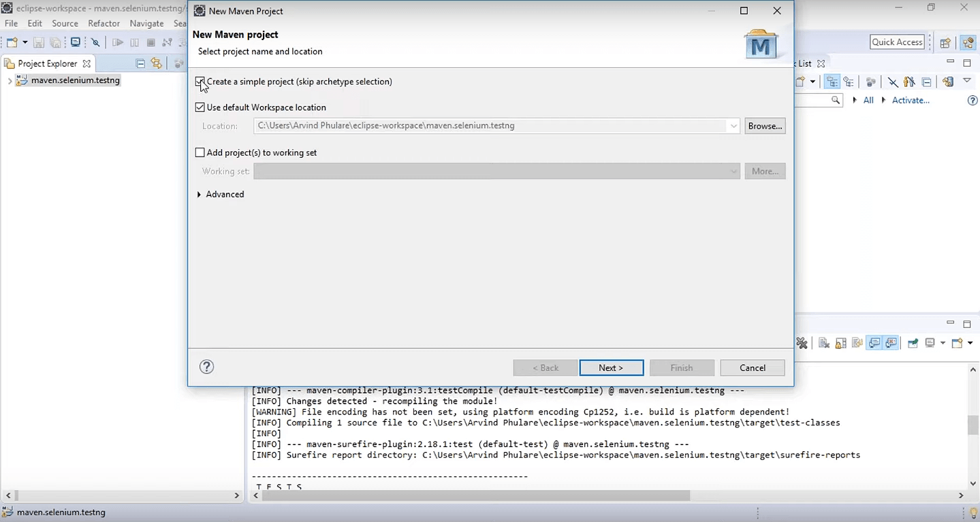
Task: Open the Console icon in main toolbar
Action: pos(76,42)
